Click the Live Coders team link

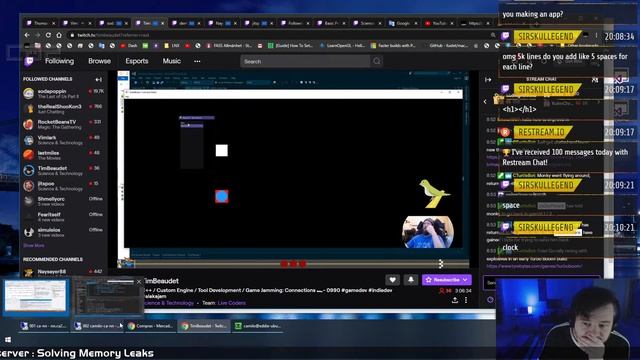231,303
